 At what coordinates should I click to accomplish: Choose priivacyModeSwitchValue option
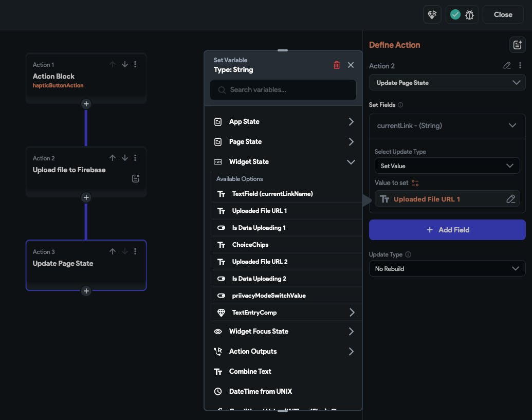click(269, 296)
